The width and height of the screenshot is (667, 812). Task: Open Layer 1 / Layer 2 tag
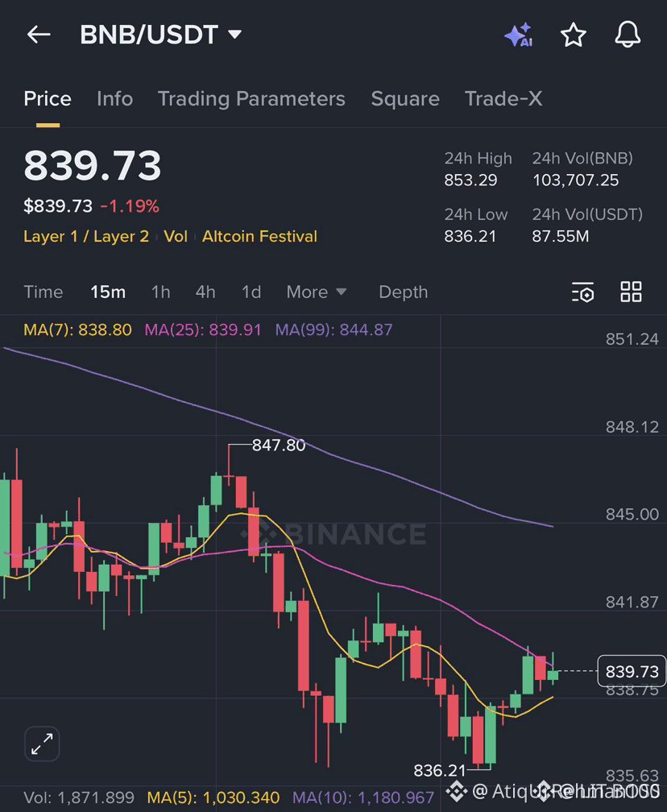pos(86,236)
